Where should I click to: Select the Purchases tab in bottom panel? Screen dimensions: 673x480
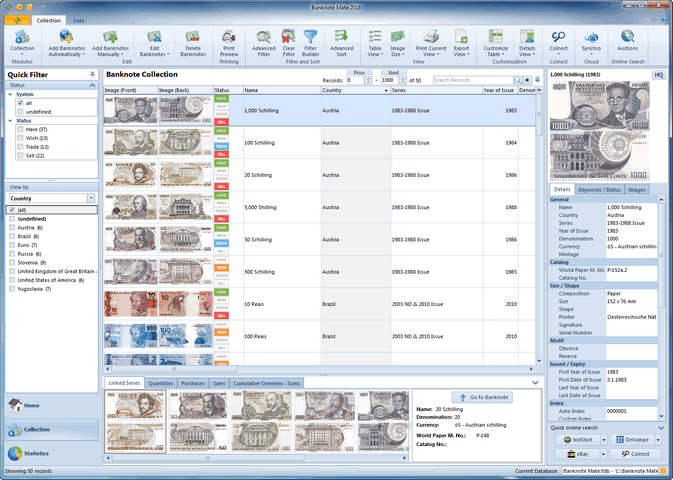pos(192,382)
